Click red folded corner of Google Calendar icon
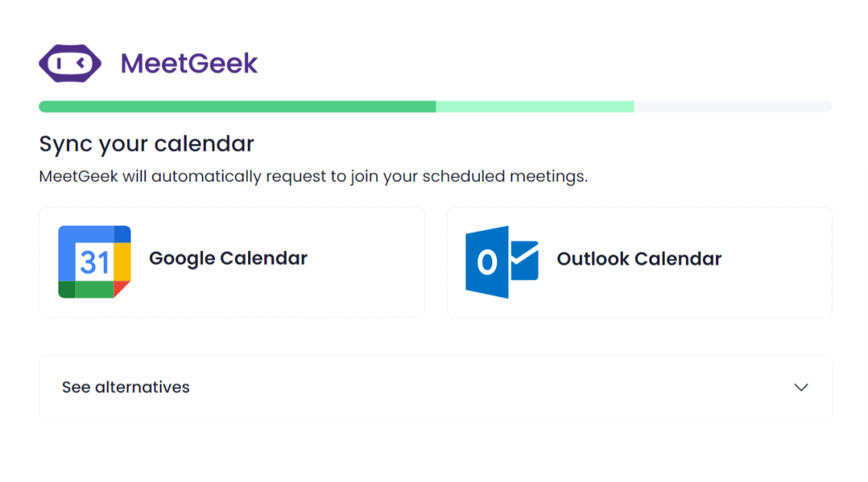Screen dimensions: 868x482 point(121,289)
